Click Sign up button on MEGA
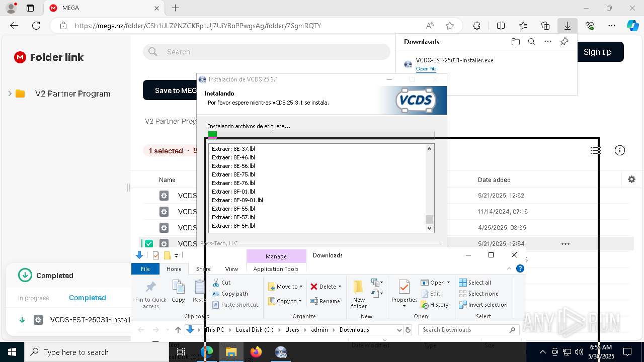The height and width of the screenshot is (362, 644). point(597,52)
